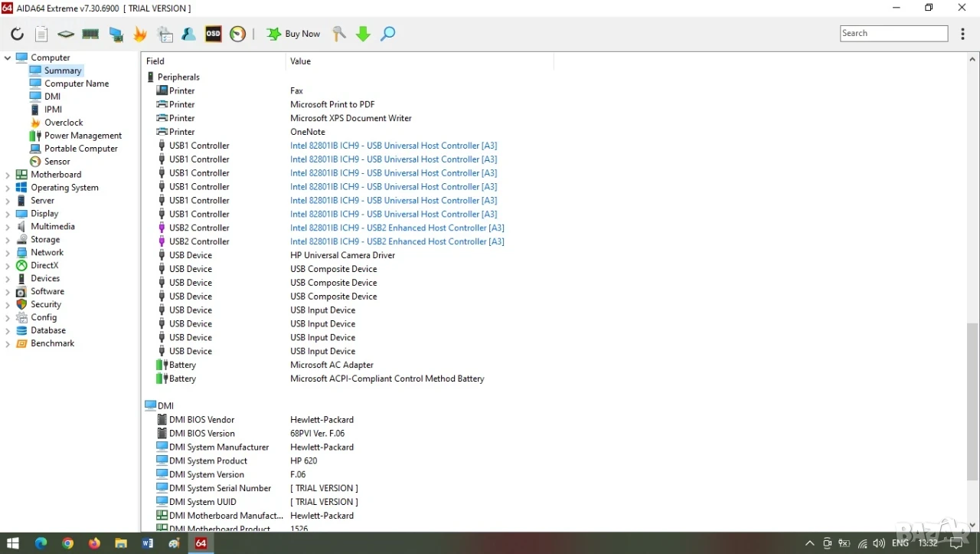
Task: Select the Overclock tree item
Action: pos(64,123)
